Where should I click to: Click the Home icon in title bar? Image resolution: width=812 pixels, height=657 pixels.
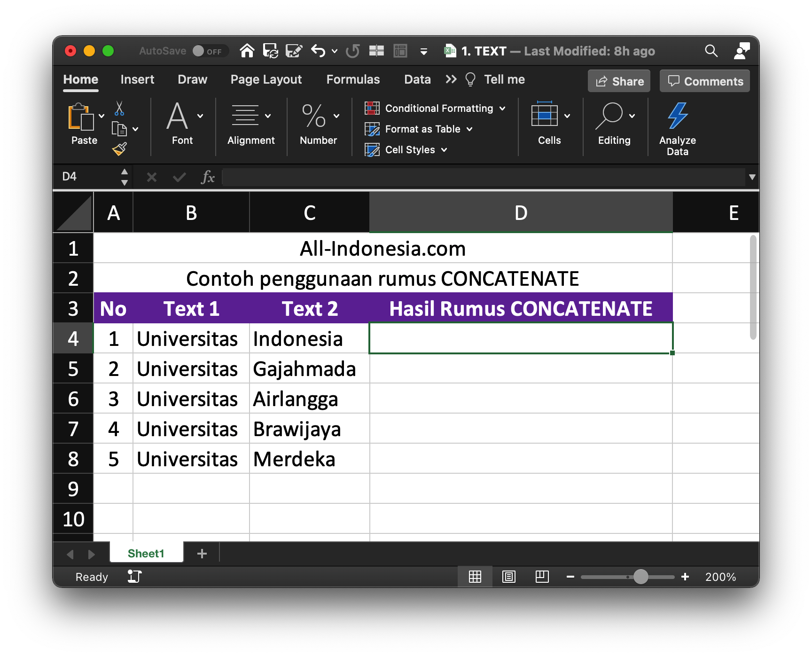click(x=247, y=51)
